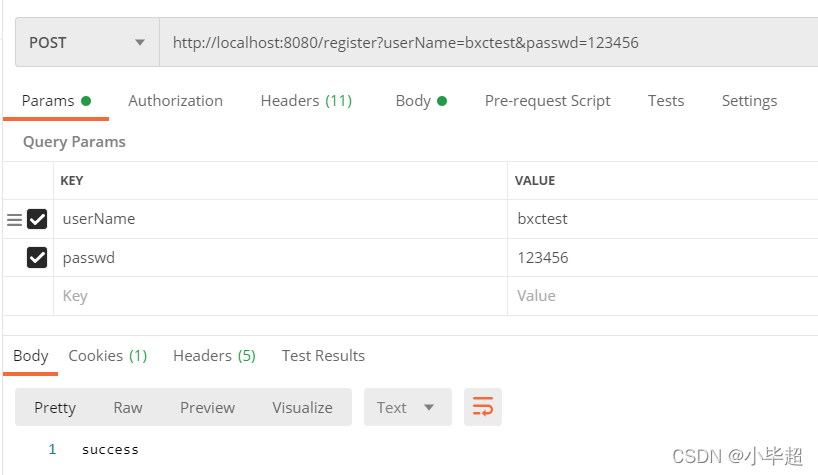Click the userName key cell
This screenshot has width=818, height=475.
280,219
